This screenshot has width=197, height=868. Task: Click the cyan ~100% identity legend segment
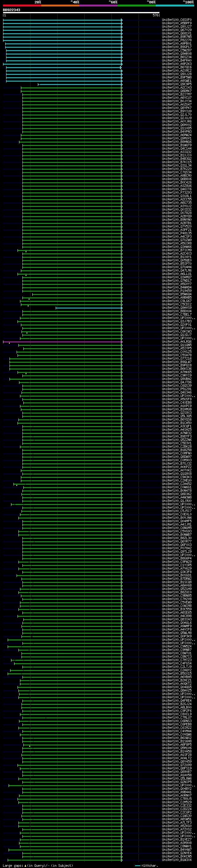[175, 6]
